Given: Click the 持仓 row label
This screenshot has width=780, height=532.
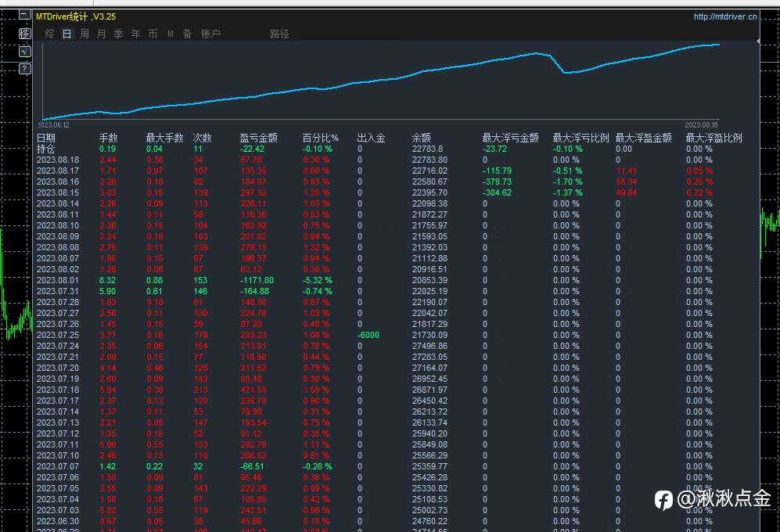Looking at the screenshot, I should click(45, 149).
